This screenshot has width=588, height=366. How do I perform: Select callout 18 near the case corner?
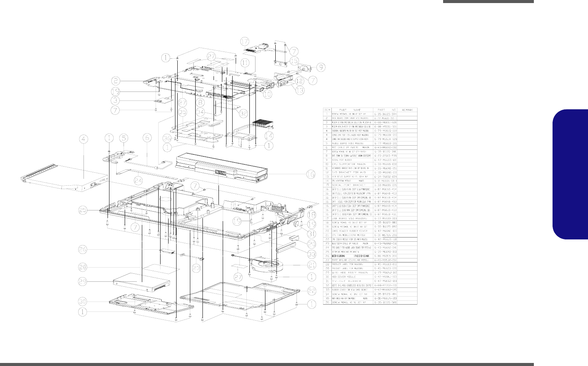click(311, 215)
